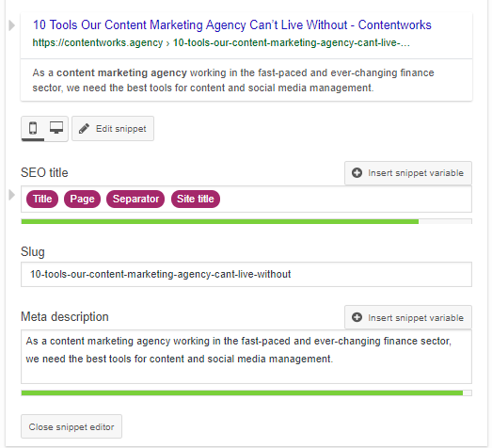
Task: Focus the Slug input field
Action: tap(246, 275)
